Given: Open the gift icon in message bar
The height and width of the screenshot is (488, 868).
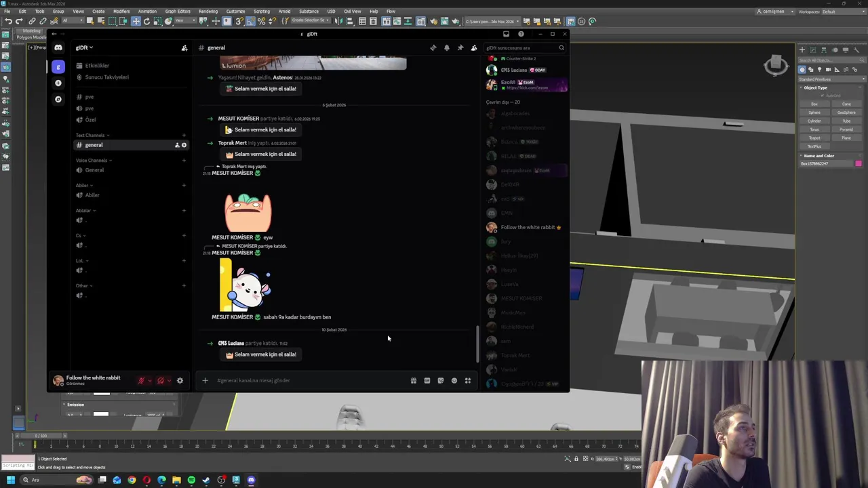Looking at the screenshot, I should [x=413, y=380].
